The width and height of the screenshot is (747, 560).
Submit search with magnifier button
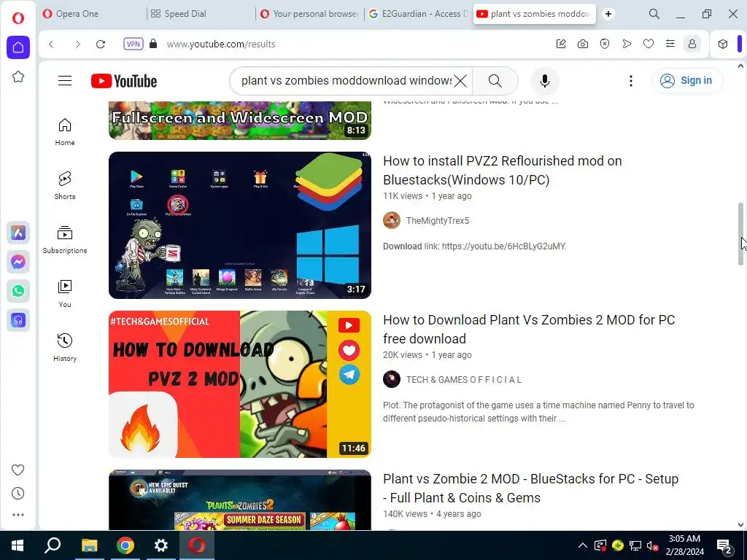point(495,81)
